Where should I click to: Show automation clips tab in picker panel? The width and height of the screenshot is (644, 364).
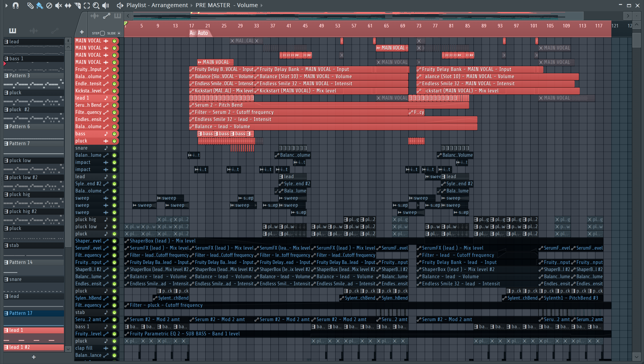[x=55, y=31]
